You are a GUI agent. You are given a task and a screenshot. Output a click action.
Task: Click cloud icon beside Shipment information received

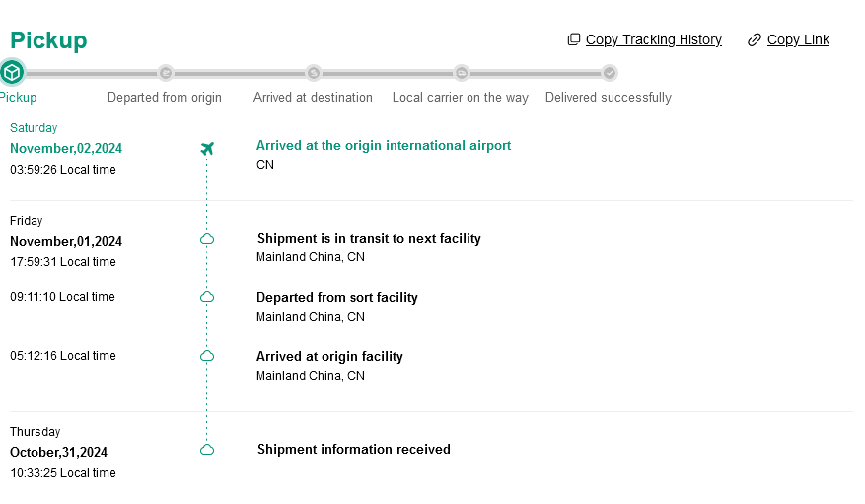coord(207,450)
